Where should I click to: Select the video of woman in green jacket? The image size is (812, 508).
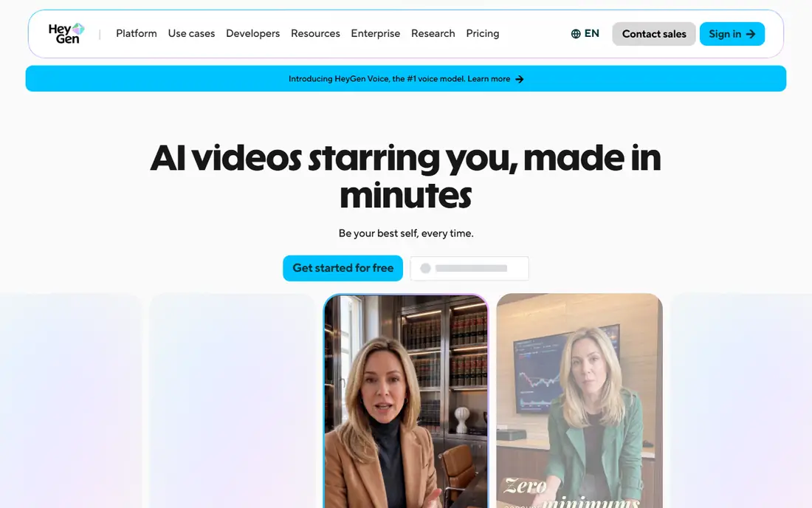pyautogui.click(x=579, y=402)
